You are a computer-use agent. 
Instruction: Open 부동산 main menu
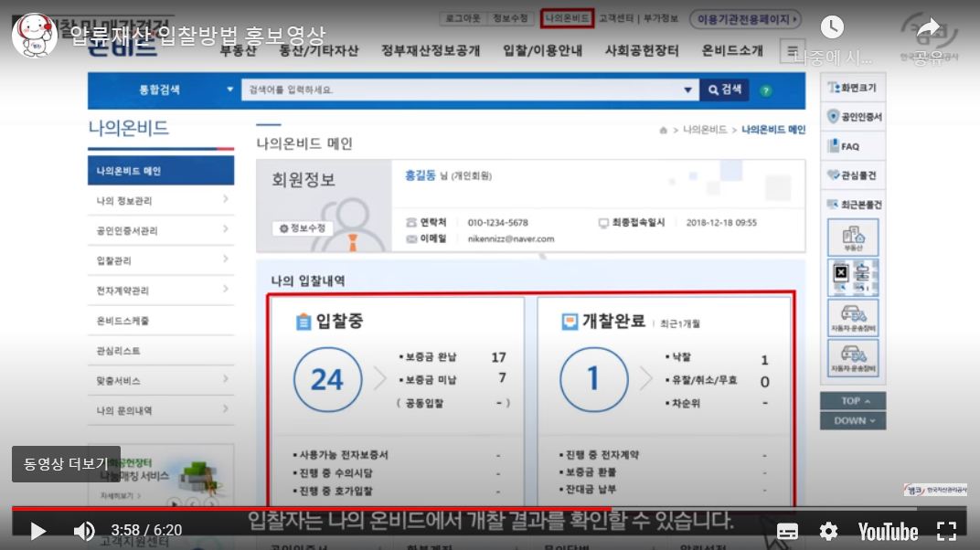click(238, 50)
